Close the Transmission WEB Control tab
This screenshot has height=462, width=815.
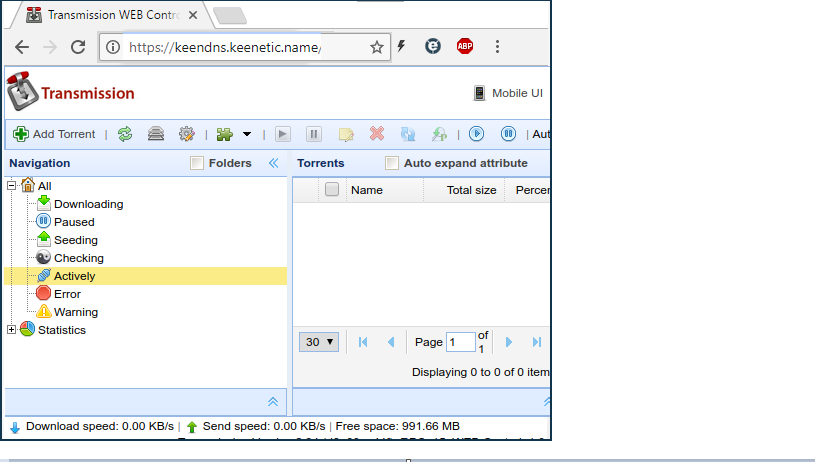[x=193, y=15]
